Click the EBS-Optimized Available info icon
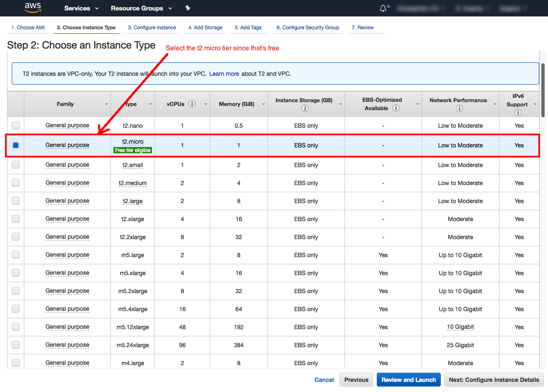 click(x=396, y=108)
